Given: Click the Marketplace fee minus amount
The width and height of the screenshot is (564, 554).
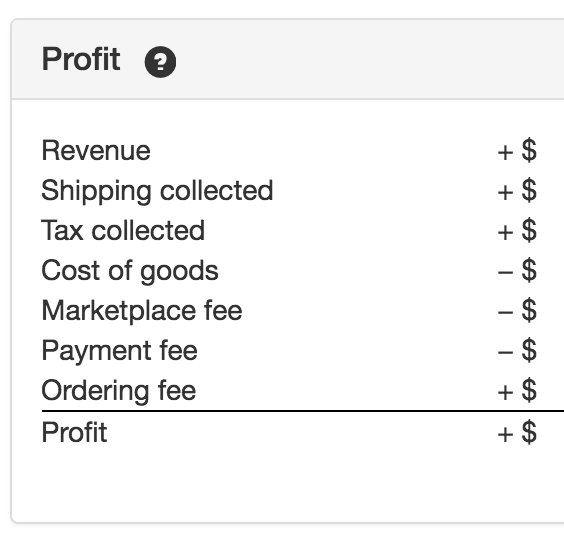Looking at the screenshot, I should click(517, 310).
